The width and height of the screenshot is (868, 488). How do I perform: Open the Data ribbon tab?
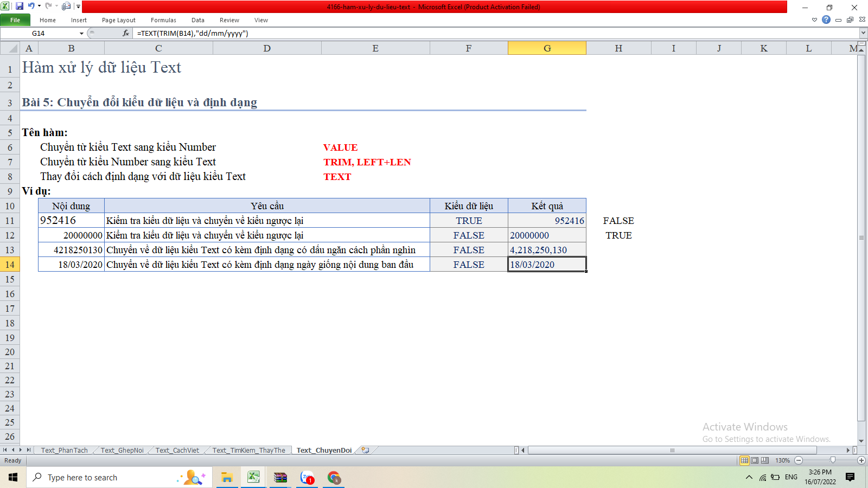point(198,20)
